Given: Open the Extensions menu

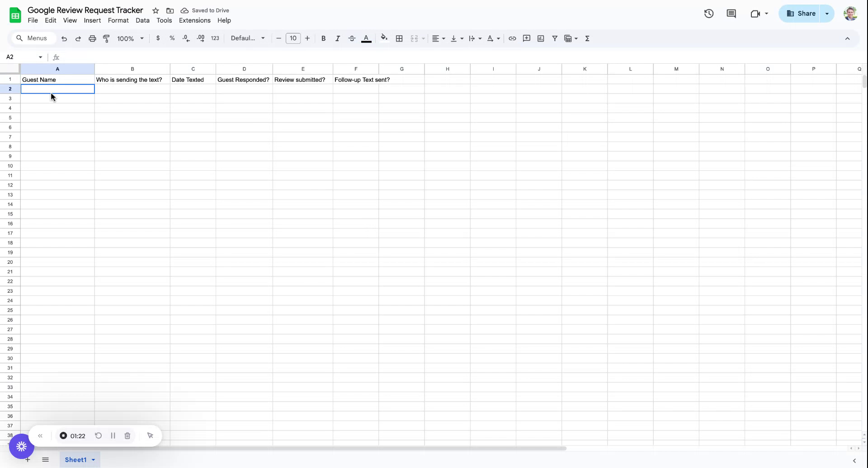Looking at the screenshot, I should [x=194, y=20].
